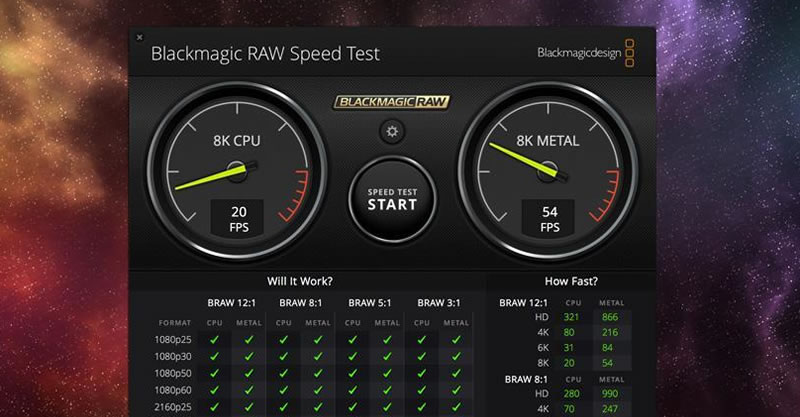Select the 1080p25 format row label
The height and width of the screenshot is (417, 800).
[173, 339]
